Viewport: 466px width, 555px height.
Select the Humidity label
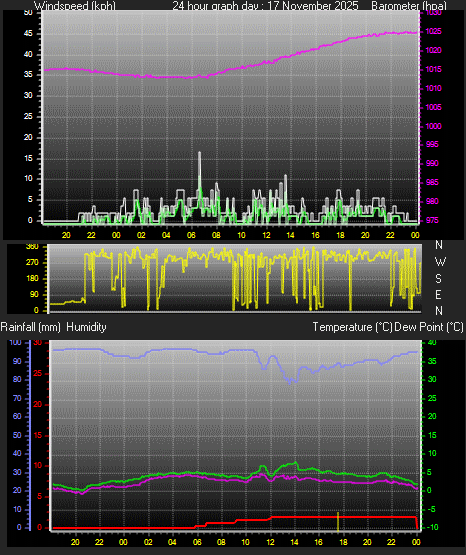coord(86,327)
